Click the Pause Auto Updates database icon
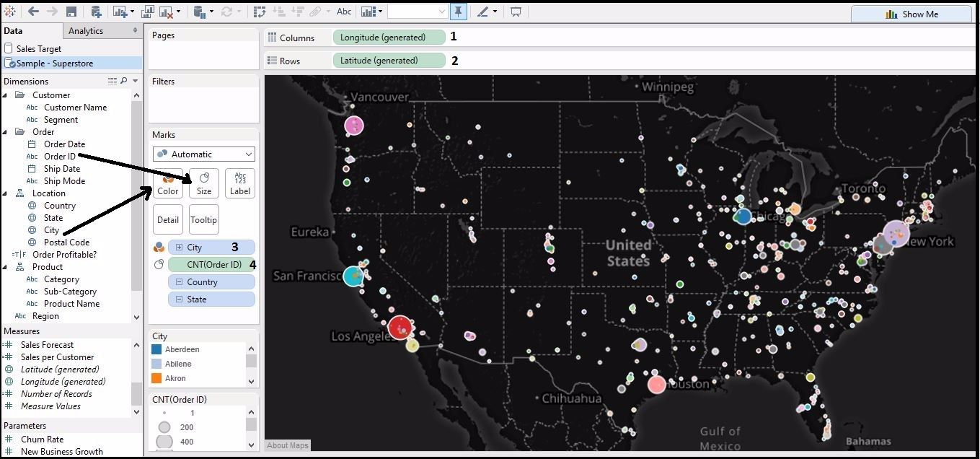Screen dimensions: 980x459 click(x=200, y=12)
